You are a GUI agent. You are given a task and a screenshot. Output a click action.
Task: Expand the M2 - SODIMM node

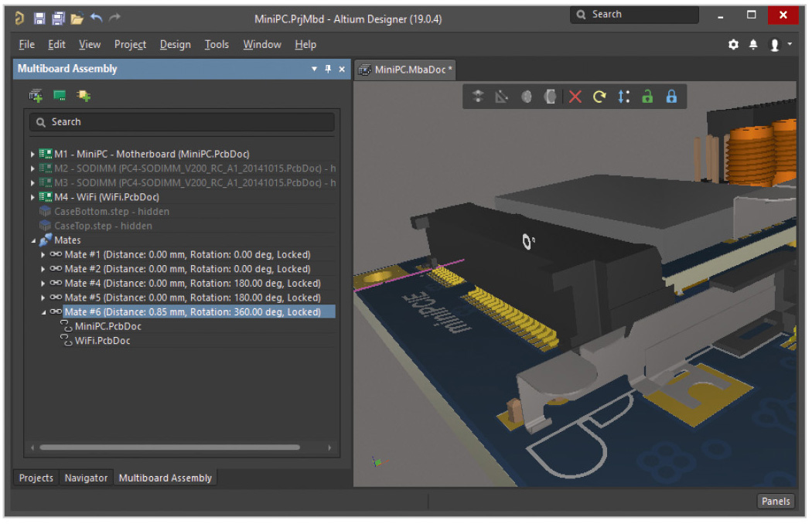click(x=32, y=168)
